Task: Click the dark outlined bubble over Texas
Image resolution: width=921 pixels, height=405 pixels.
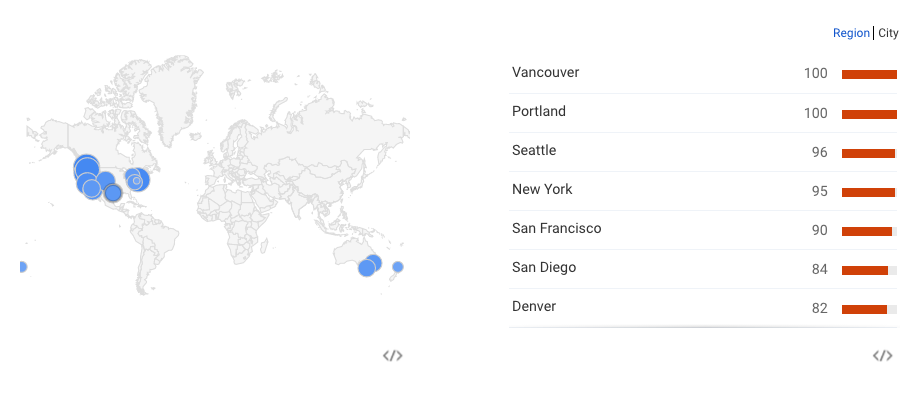Action: [113, 193]
